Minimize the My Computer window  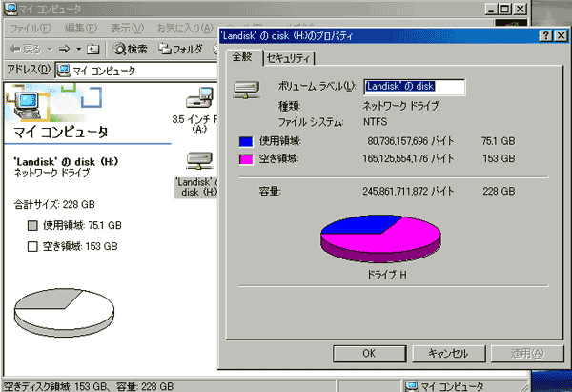coord(491,9)
